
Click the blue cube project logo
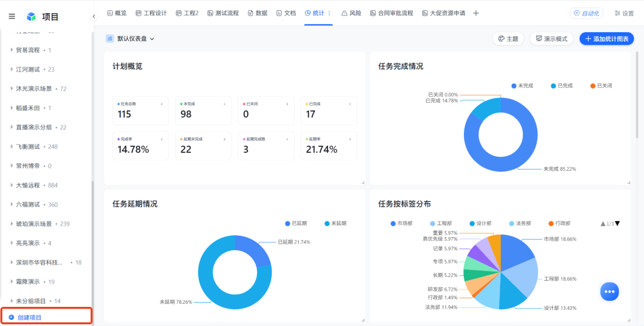click(31, 17)
